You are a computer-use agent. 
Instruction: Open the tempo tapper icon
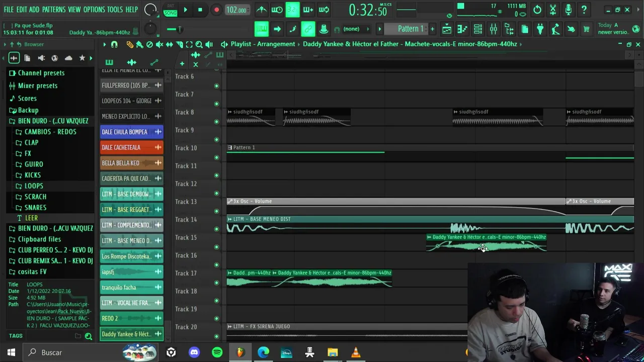(x=555, y=29)
